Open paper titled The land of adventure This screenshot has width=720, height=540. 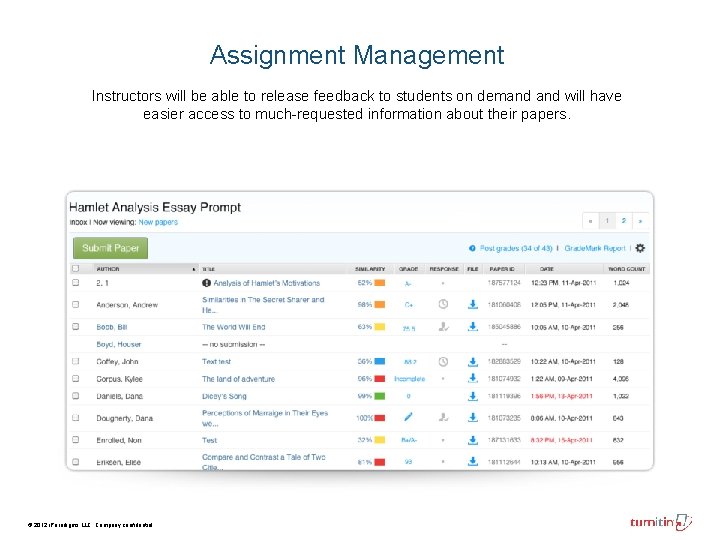[x=238, y=379]
